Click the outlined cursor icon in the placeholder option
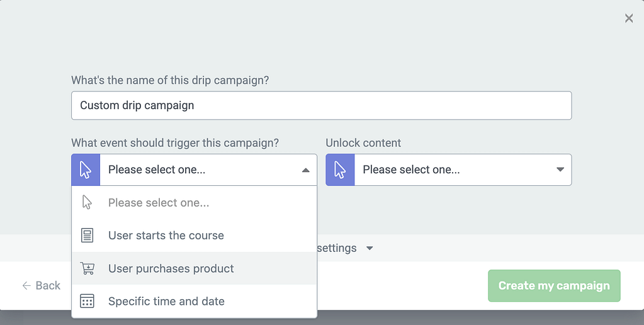 click(87, 202)
